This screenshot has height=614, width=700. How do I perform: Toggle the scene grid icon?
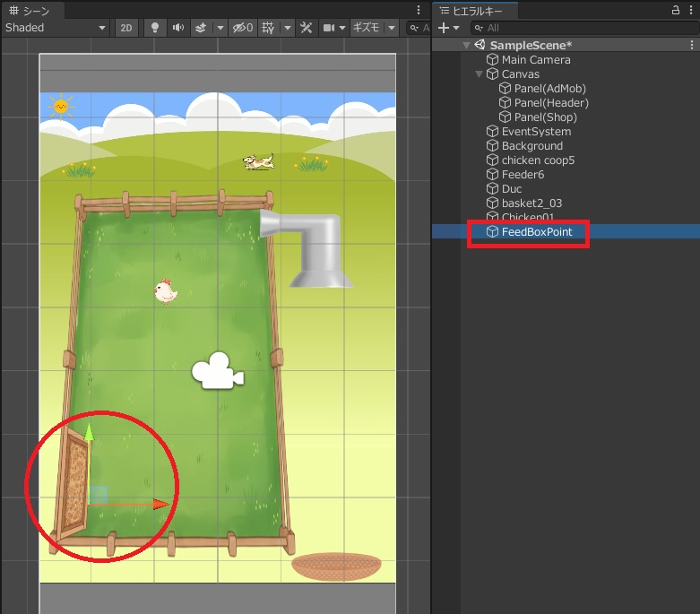click(268, 28)
